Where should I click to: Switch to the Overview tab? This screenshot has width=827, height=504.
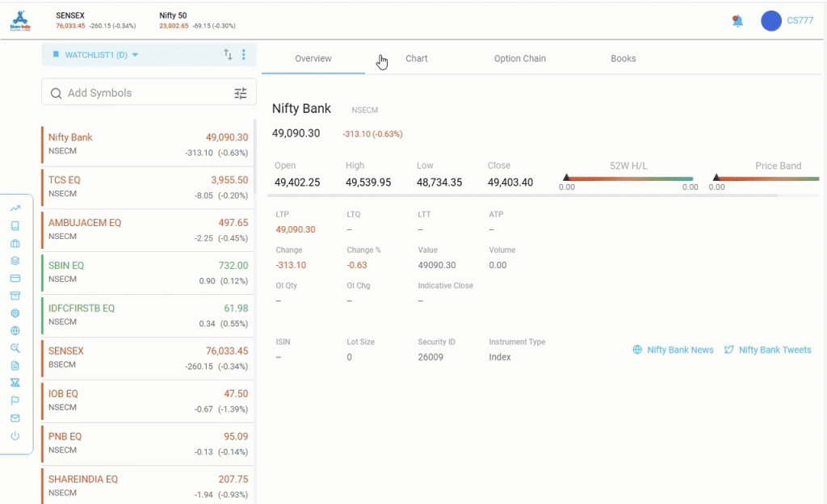[x=313, y=58]
